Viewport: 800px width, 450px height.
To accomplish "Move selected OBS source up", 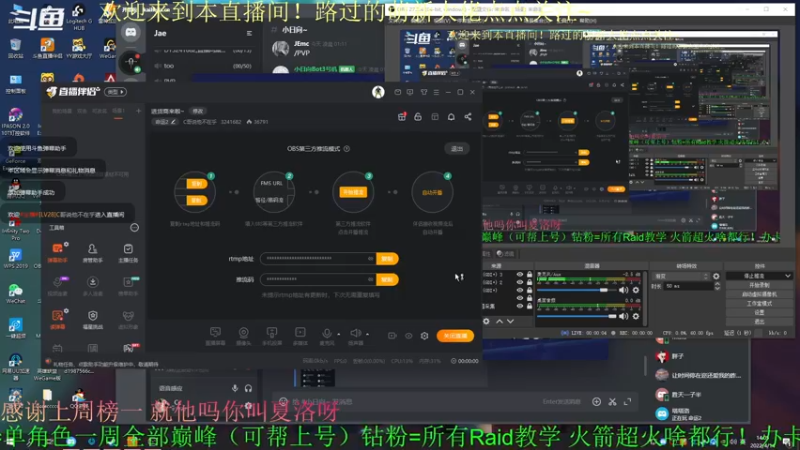I will (x=499, y=321).
